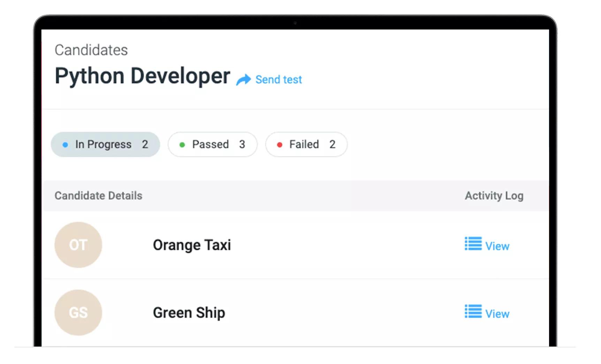Click the Candidate Details column header
Viewport: 601px width, 364px height.
click(98, 195)
